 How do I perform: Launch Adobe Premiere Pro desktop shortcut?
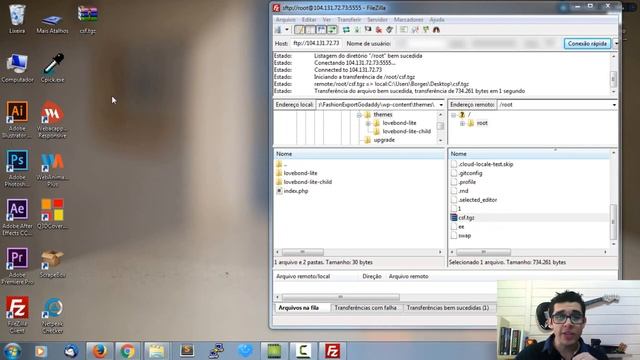[17, 266]
